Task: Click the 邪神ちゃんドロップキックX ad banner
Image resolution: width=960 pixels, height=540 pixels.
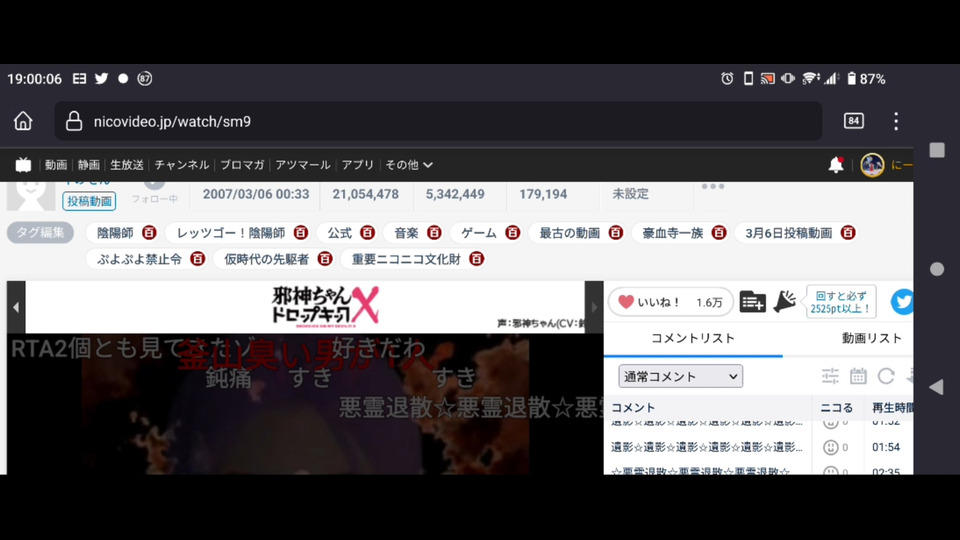Action: pyautogui.click(x=305, y=307)
